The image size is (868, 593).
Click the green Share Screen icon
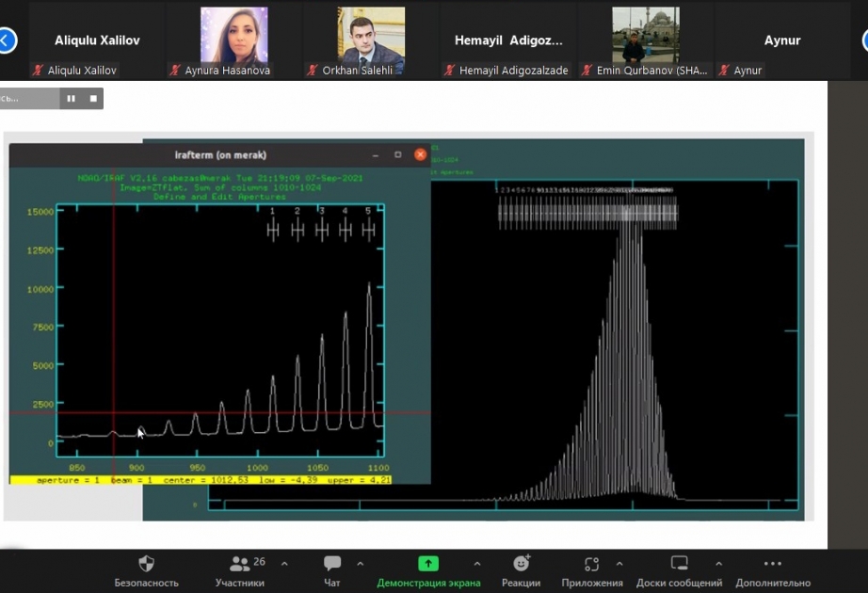428,564
